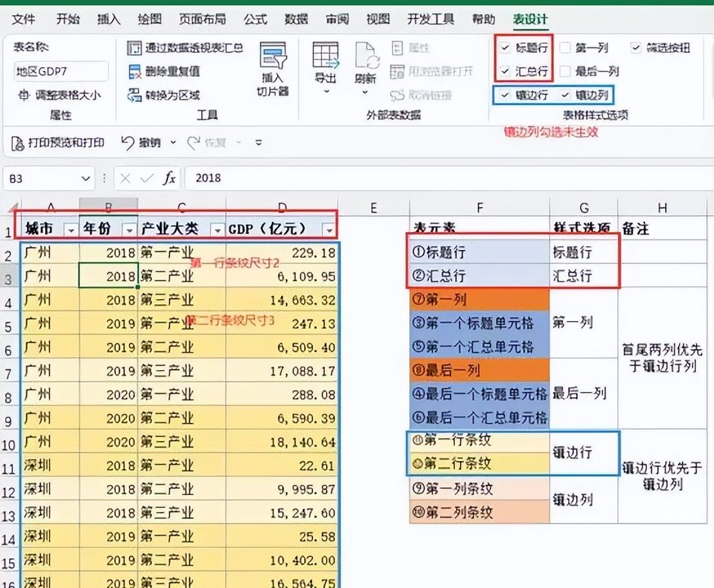This screenshot has height=588, width=714.
Task: Click the 导出 export table icon
Action: (x=325, y=55)
